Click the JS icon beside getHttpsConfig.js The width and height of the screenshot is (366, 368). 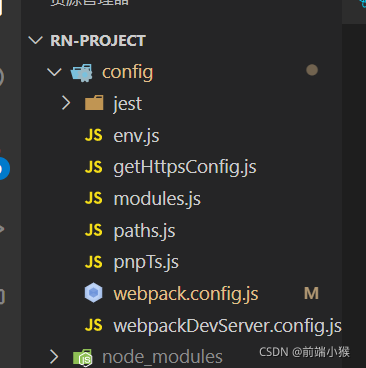click(94, 167)
